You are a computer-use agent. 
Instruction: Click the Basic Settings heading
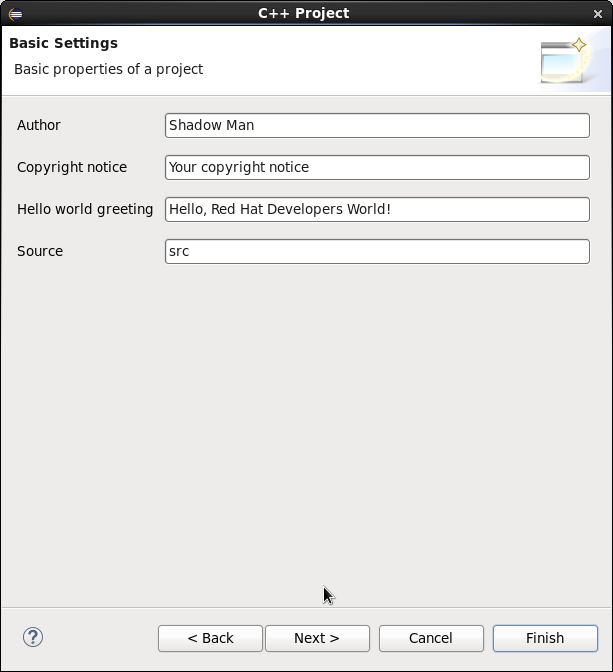[63, 43]
